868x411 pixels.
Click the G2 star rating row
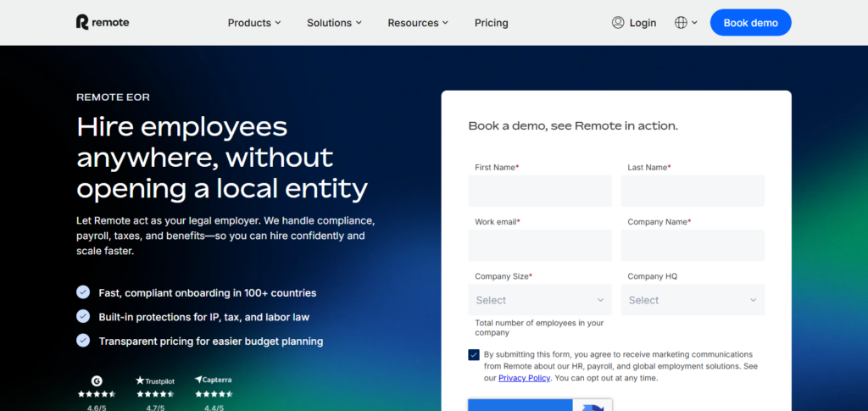[x=97, y=394]
